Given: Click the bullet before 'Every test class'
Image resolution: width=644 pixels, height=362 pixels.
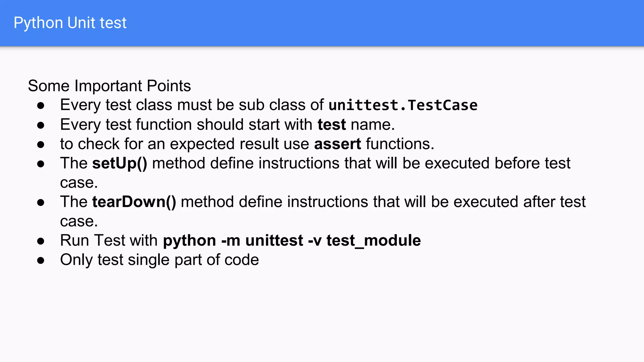Looking at the screenshot, I should (41, 106).
